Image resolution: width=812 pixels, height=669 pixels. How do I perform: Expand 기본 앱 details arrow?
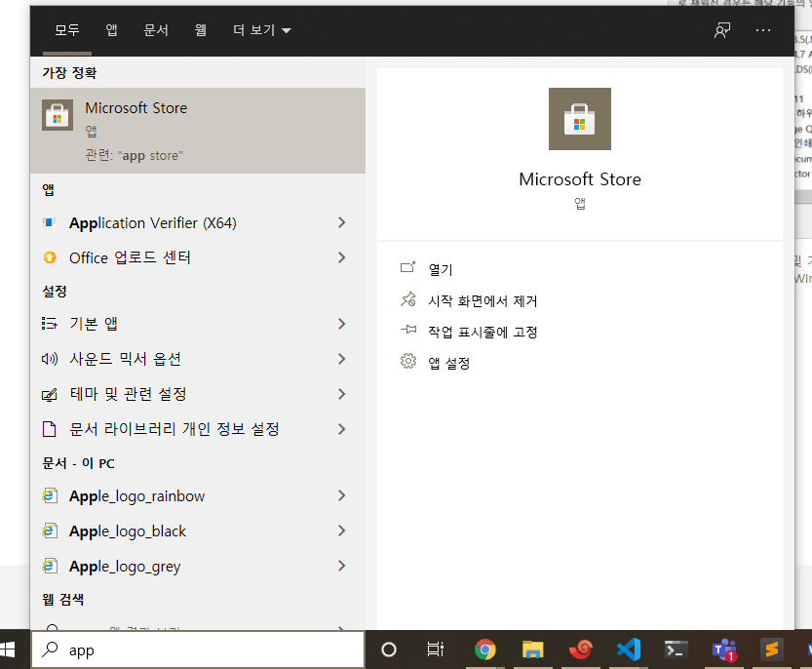coord(341,324)
